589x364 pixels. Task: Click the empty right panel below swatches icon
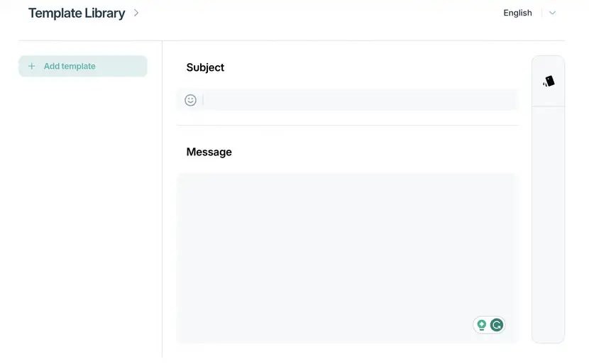point(548,225)
